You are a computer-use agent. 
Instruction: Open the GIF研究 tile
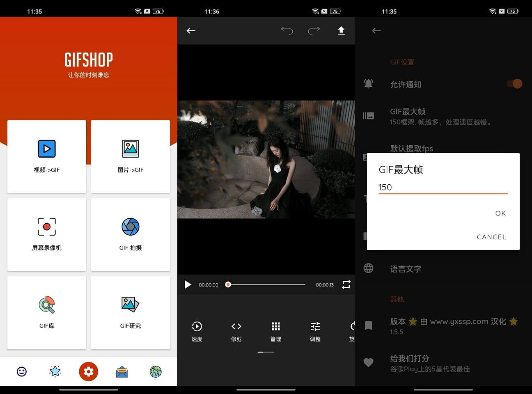point(131,312)
